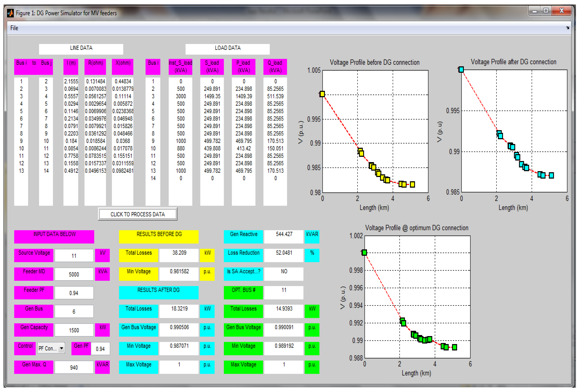Click the Source Voltage input field
581x392 pixels.
(74, 256)
